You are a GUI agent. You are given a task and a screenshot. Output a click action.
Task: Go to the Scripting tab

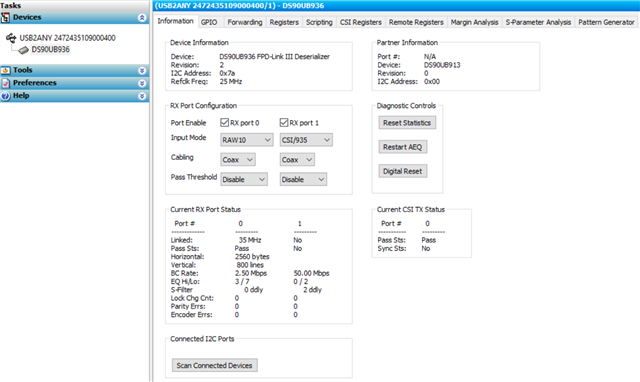[x=319, y=22]
